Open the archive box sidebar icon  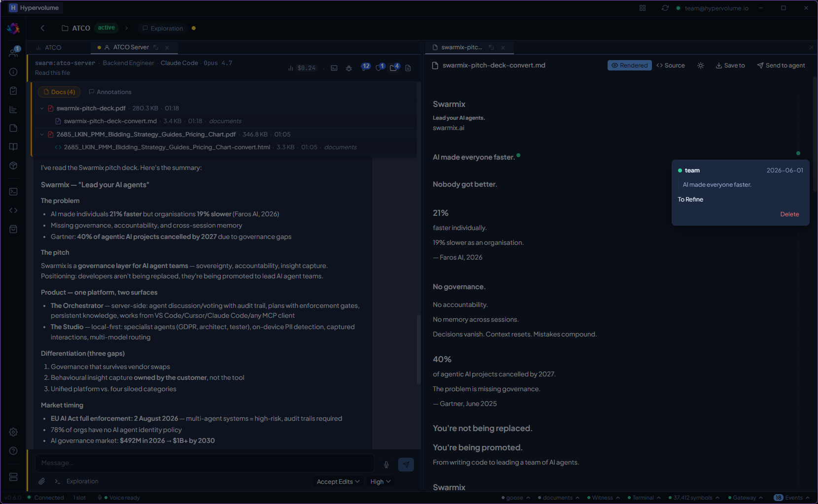[13, 229]
